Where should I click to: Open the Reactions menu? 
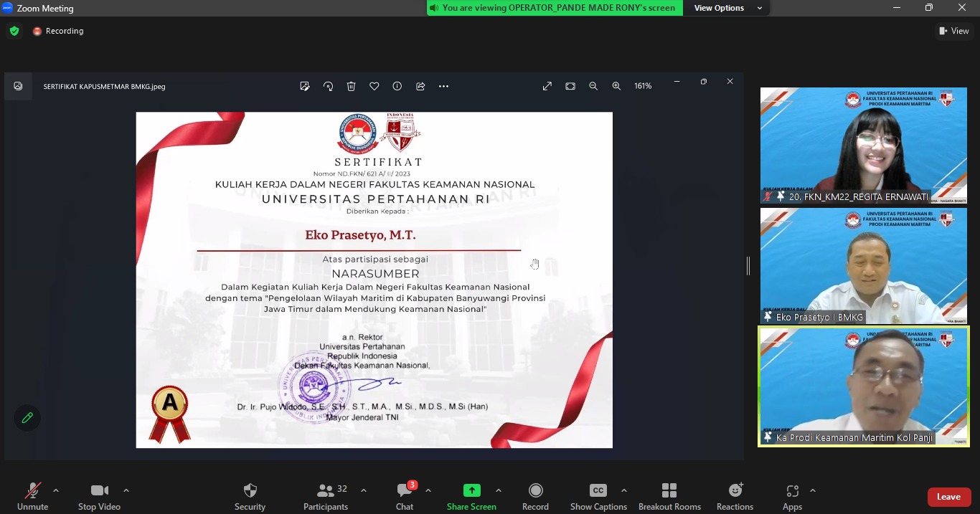[x=735, y=497]
